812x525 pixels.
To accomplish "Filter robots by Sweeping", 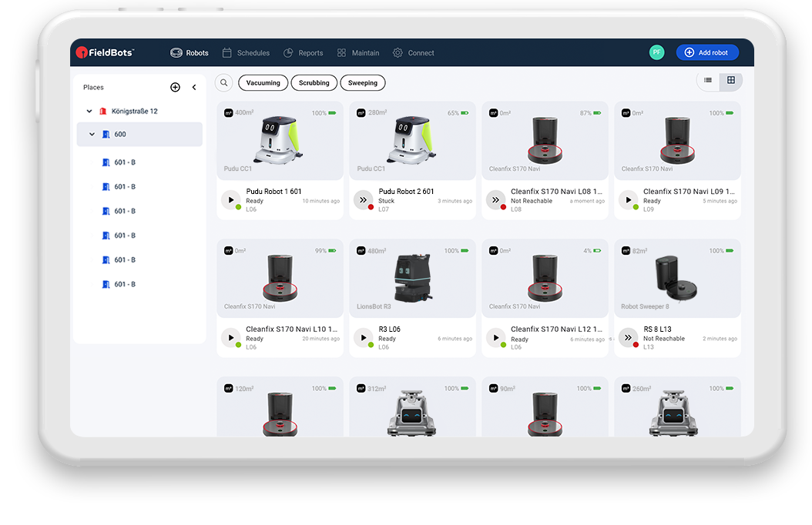I will pos(363,83).
